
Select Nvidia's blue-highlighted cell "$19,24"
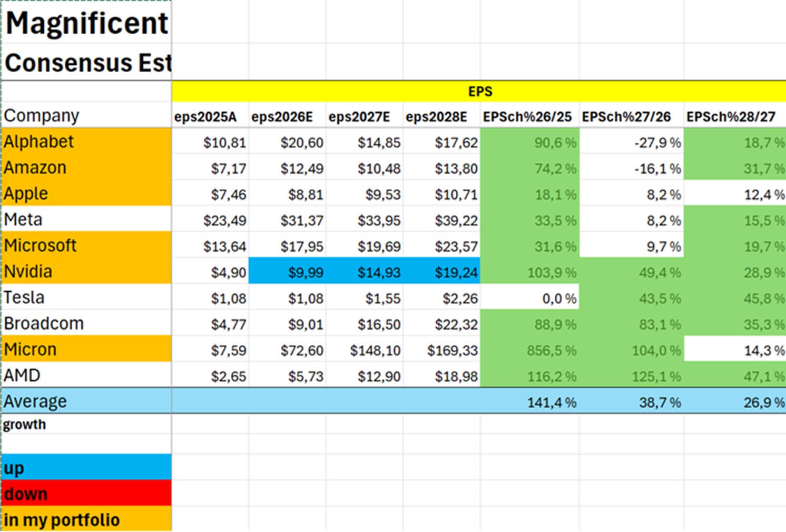coord(441,271)
